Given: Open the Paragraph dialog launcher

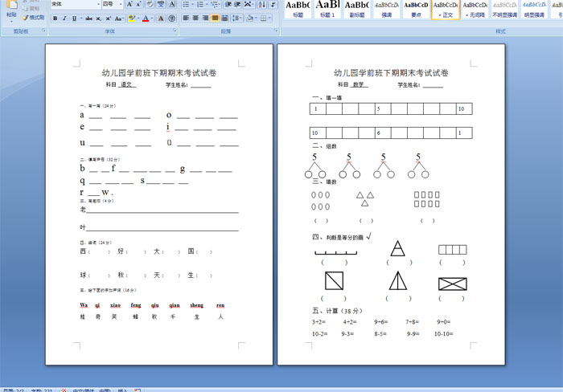Looking at the screenshot, I should click(x=276, y=31).
